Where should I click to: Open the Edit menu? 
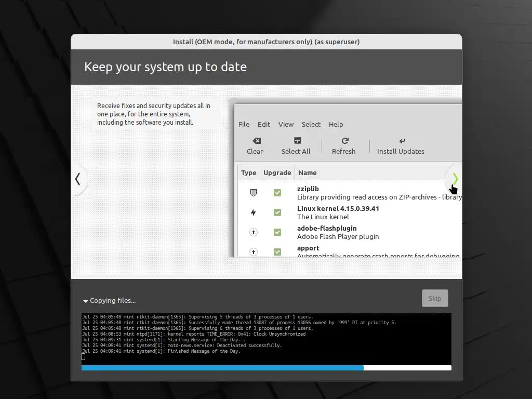(x=263, y=124)
